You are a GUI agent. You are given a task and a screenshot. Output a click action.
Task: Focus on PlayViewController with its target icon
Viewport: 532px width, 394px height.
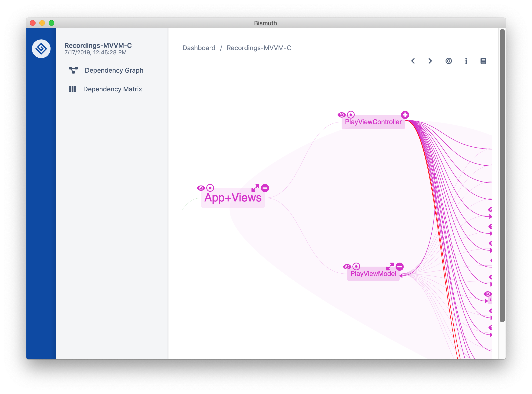[351, 115]
